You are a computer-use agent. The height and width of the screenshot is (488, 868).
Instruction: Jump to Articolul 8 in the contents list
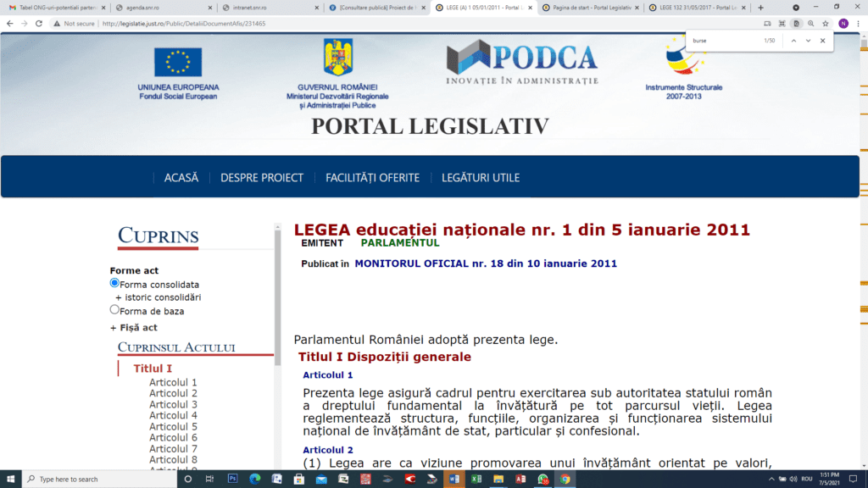coord(173,460)
